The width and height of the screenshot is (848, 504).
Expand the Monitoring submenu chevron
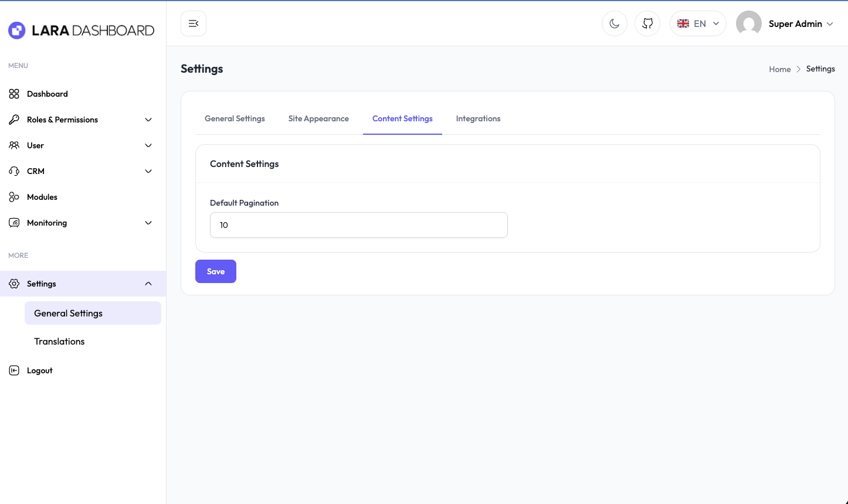(x=148, y=223)
